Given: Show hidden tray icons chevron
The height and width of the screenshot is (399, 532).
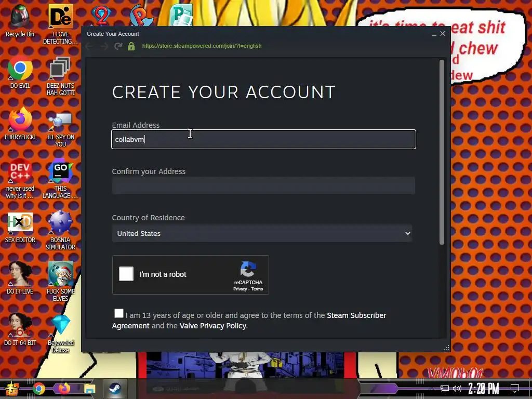Looking at the screenshot, I should coord(432,389).
